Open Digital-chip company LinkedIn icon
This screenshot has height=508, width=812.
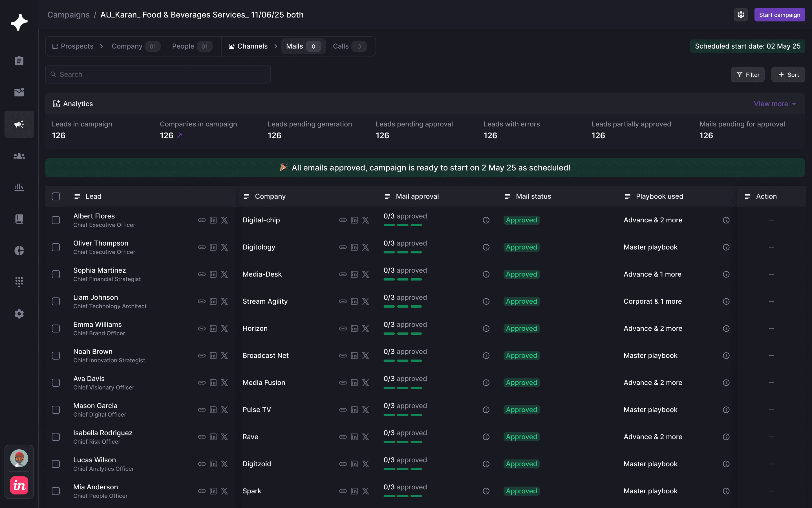point(354,220)
